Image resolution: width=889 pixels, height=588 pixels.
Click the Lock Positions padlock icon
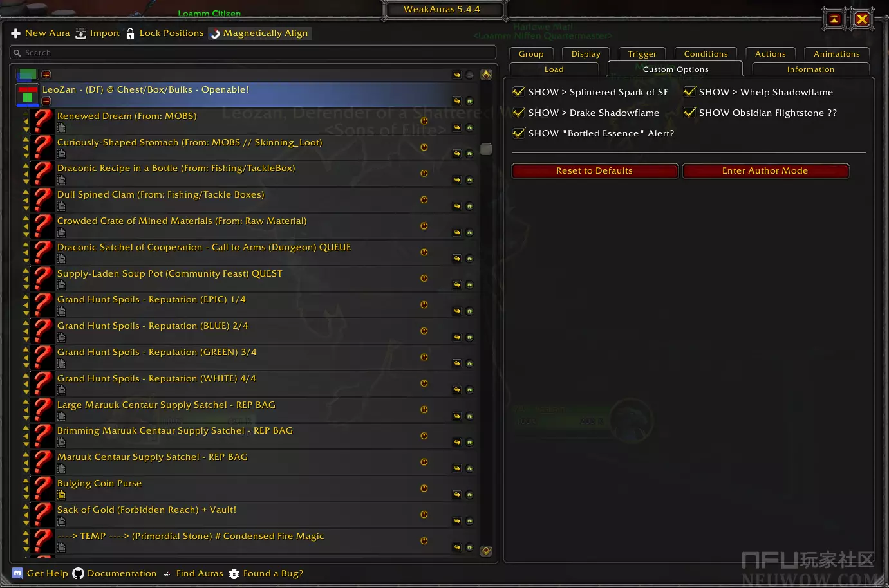[131, 33]
